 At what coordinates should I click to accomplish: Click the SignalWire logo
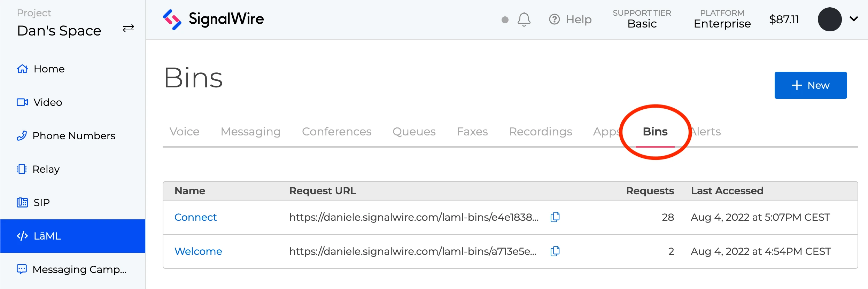[x=213, y=19]
